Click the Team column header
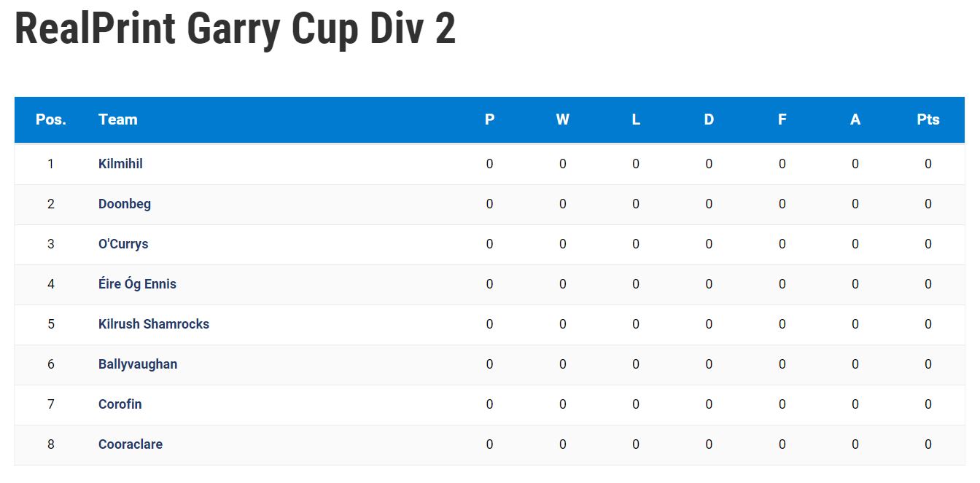Viewport: 980px width, 483px height. [x=118, y=119]
